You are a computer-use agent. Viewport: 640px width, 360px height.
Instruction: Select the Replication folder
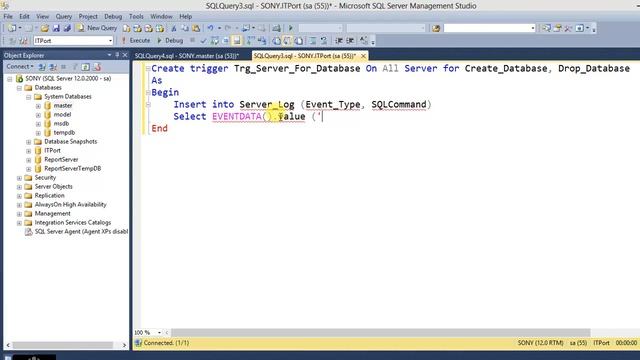49,196
